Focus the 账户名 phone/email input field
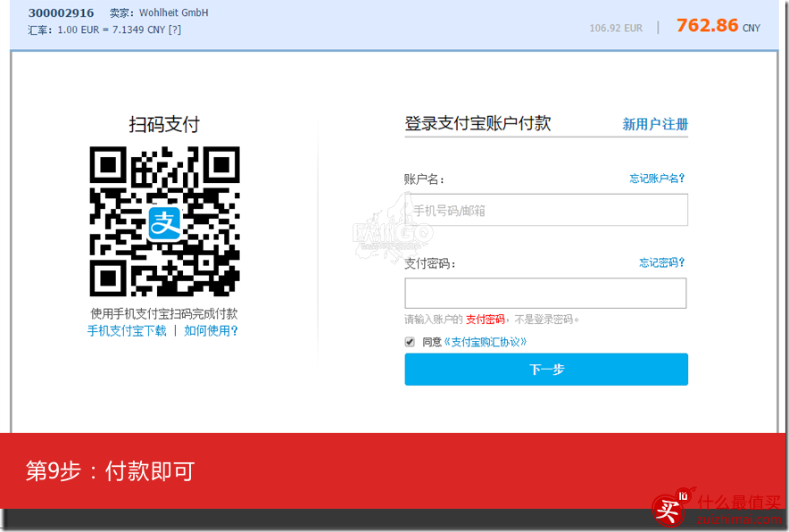The image size is (789, 532). (x=546, y=210)
